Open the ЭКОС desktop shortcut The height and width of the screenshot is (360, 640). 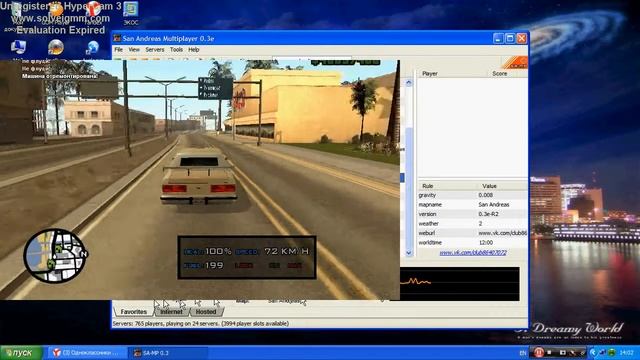[131, 13]
